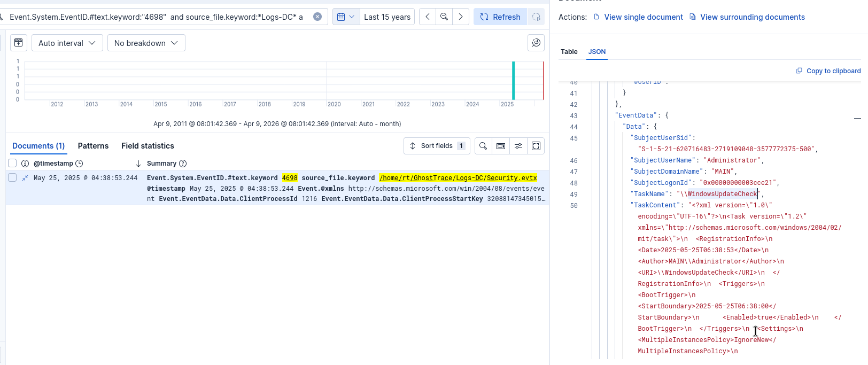
Task: Open the Sort fields menu
Action: coord(437,146)
